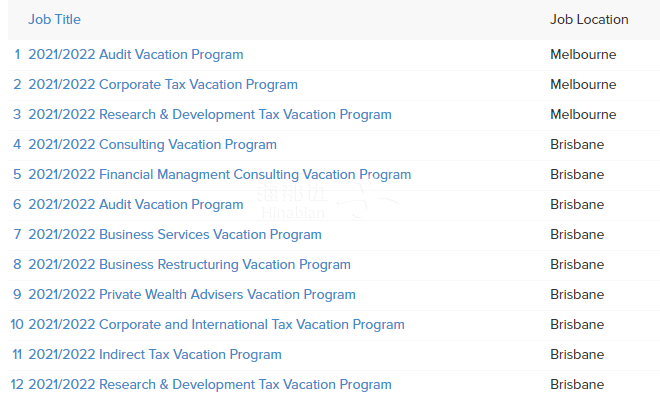Click Melbourne location in row 1
The height and width of the screenshot is (399, 660).
pyautogui.click(x=583, y=55)
